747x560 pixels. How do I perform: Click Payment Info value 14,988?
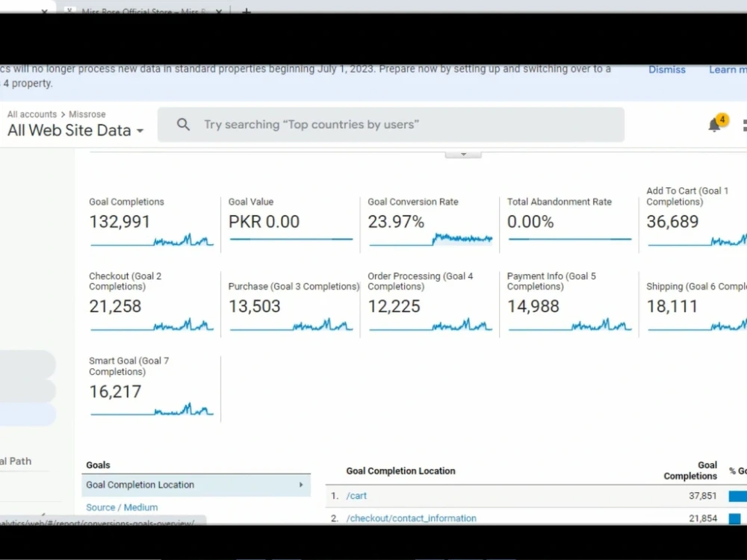point(533,306)
